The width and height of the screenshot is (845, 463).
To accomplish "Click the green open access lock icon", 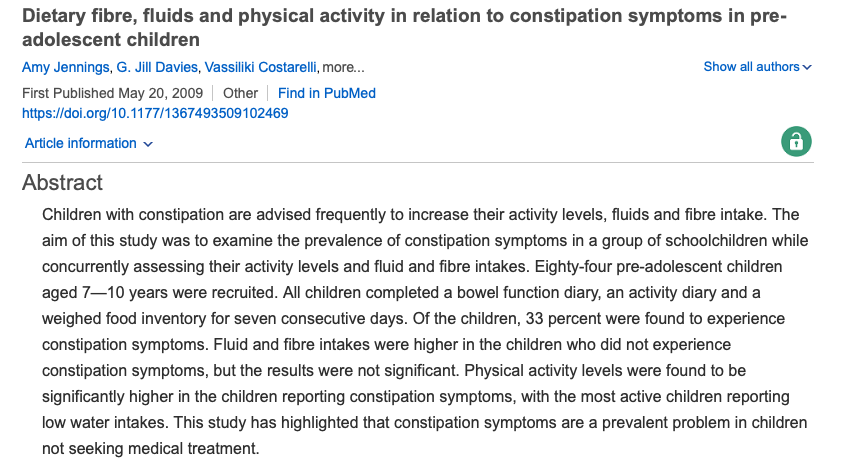I will point(796,142).
